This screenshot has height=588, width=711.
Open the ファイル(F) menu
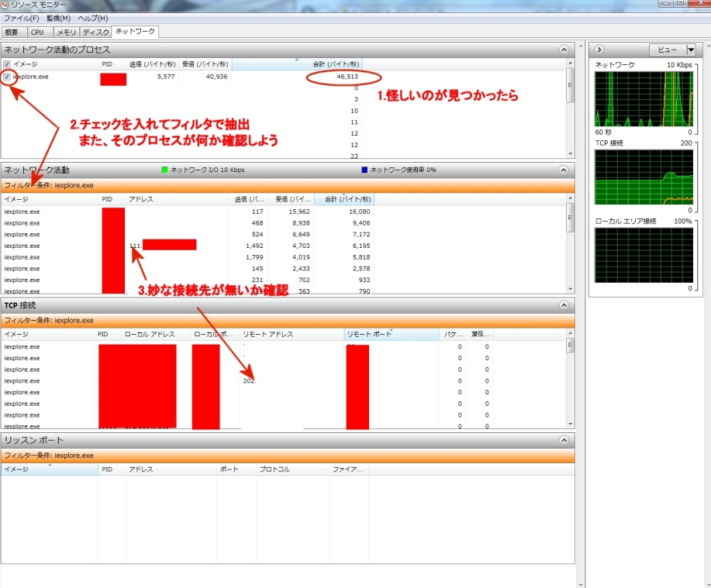(x=21, y=18)
